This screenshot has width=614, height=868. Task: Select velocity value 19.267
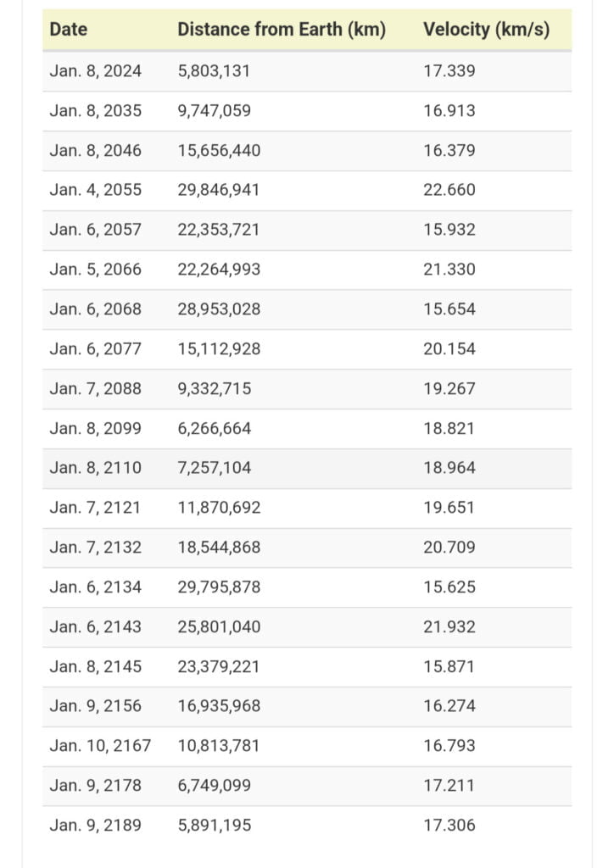(x=449, y=389)
